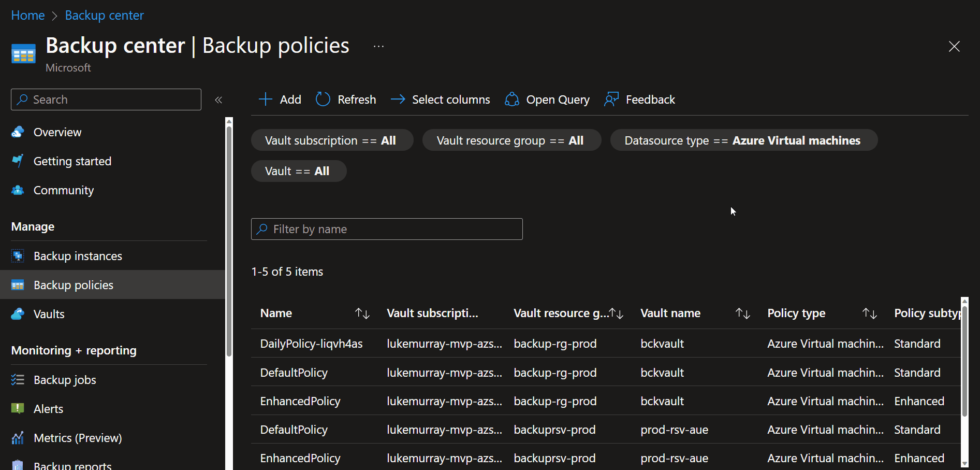
Task: Click '1-5 of 5 items' count text
Action: click(x=287, y=272)
